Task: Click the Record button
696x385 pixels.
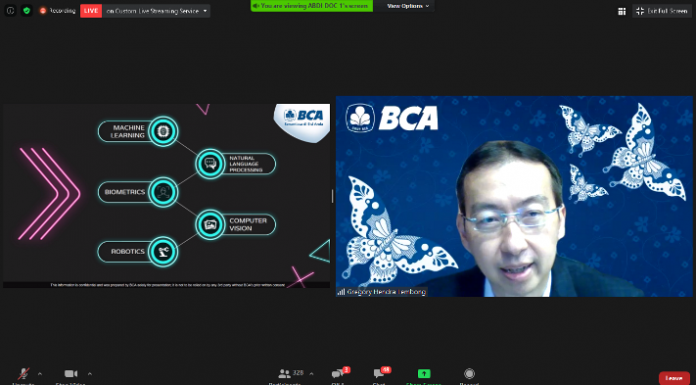Action: pos(469,375)
